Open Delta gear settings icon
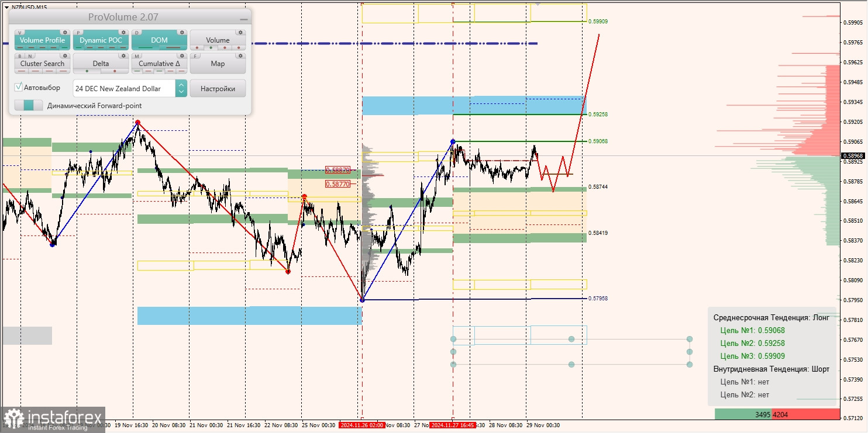The image size is (868, 433). click(x=123, y=56)
